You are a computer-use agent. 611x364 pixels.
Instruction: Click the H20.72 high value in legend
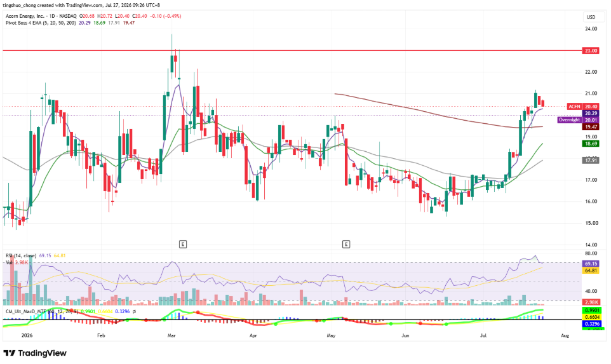click(x=105, y=16)
